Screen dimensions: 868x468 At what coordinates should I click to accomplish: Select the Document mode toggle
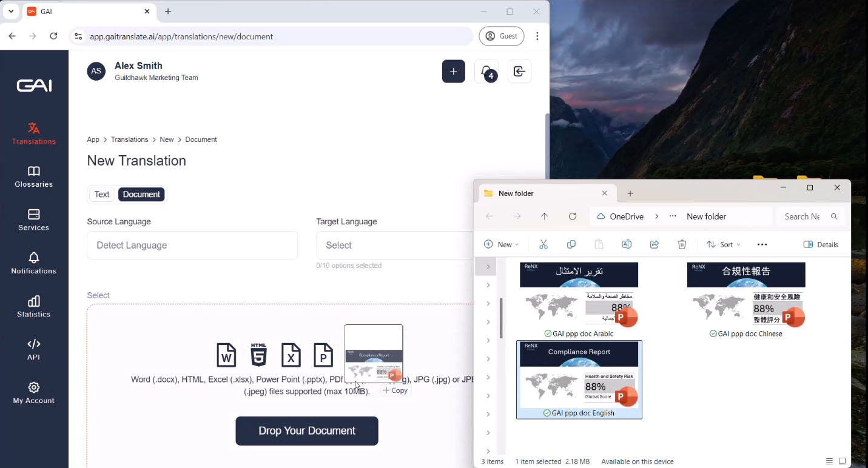(141, 195)
